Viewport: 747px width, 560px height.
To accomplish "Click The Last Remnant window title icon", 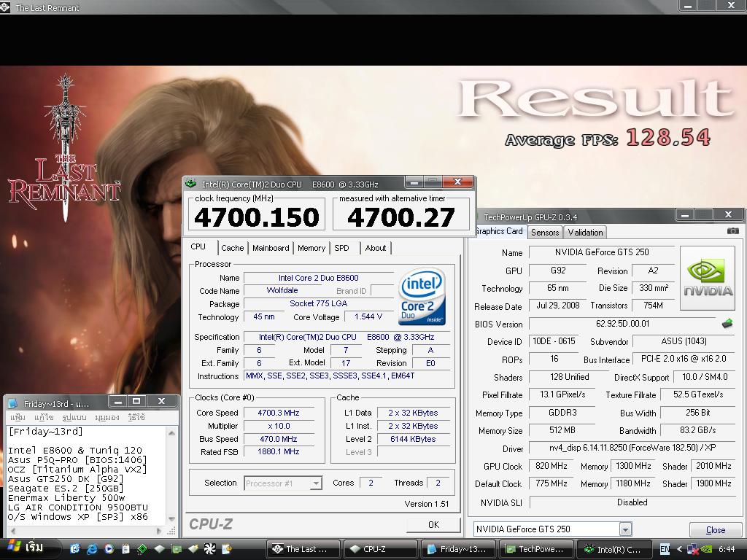I will pos(5,7).
